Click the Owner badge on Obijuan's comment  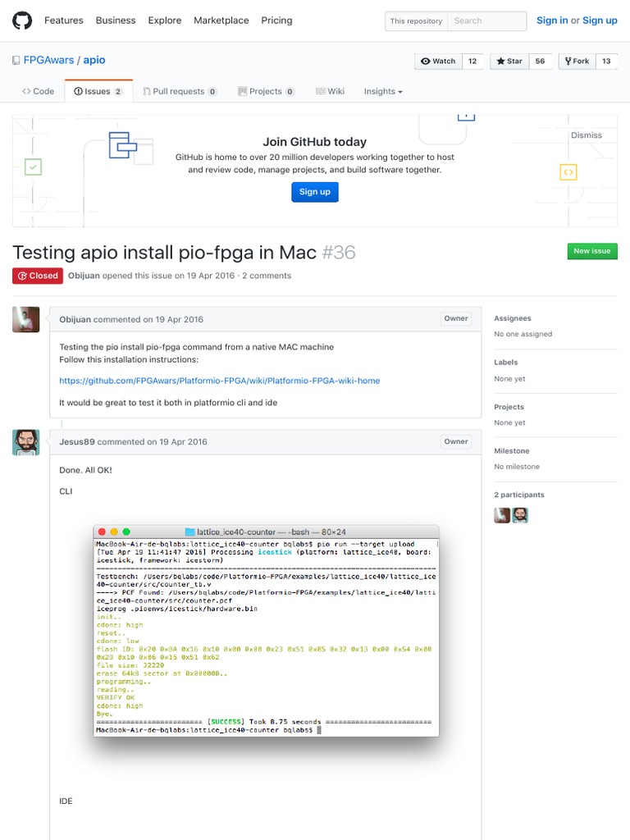tap(456, 318)
